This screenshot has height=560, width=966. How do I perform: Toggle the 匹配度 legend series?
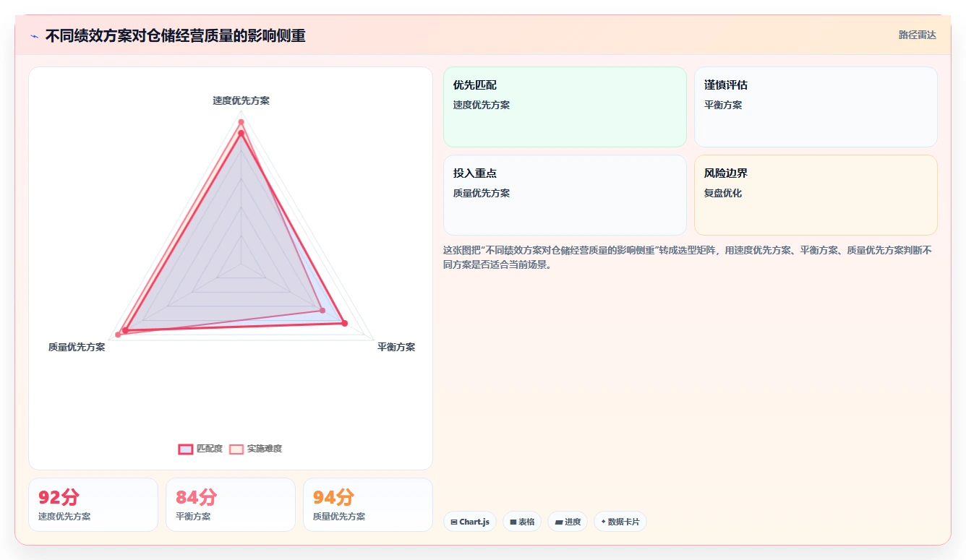click(200, 449)
